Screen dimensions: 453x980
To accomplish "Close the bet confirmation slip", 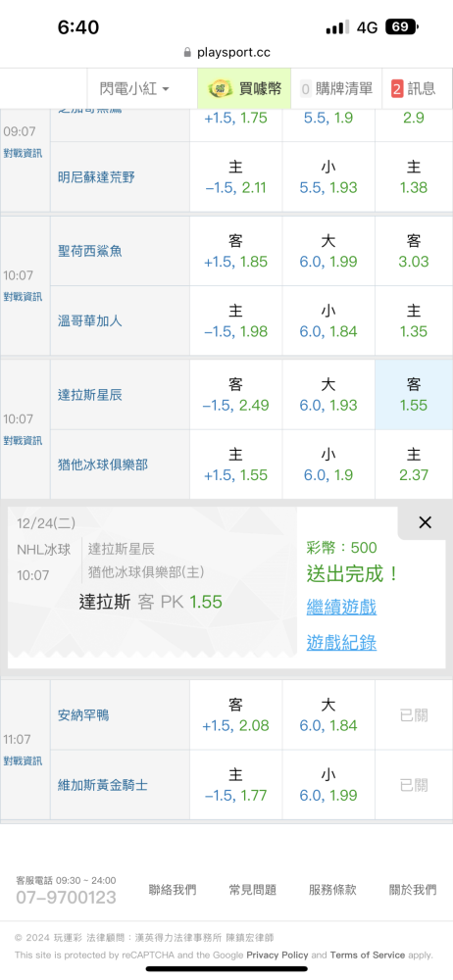I will coord(425,522).
